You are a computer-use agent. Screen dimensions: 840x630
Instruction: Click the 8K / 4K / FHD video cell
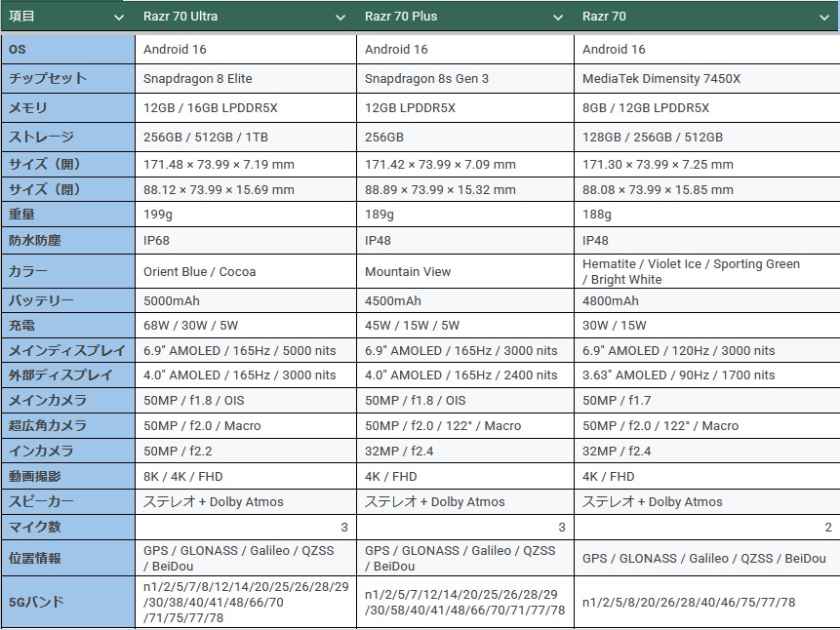(246, 477)
